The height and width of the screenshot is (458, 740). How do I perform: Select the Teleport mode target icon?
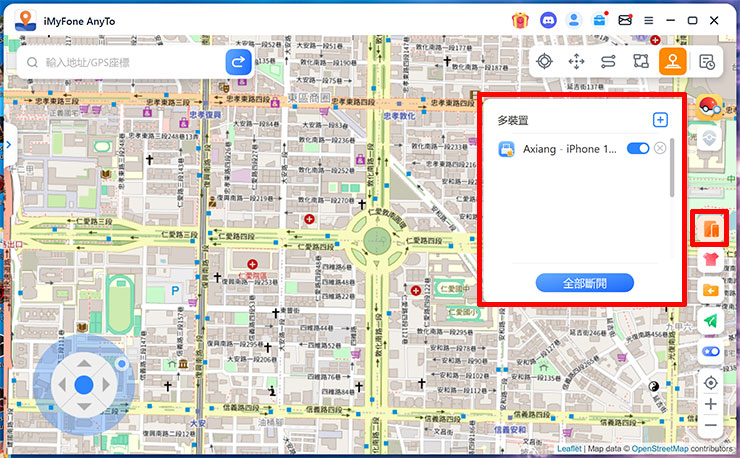(545, 61)
